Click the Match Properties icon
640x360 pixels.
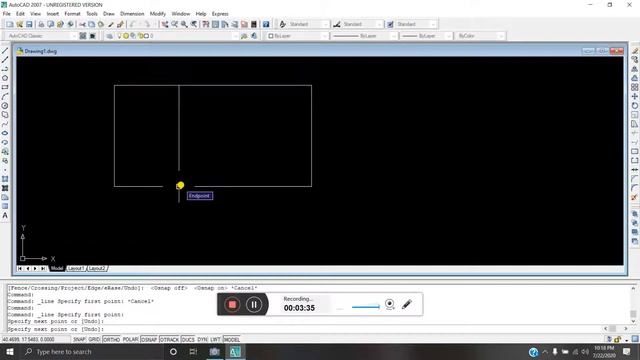coord(111,24)
